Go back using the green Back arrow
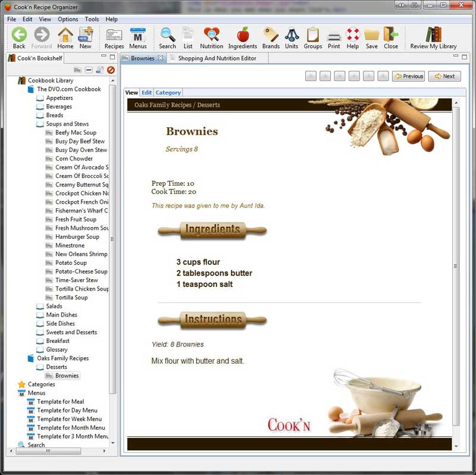Viewport: 476px width, 475px height. [19, 37]
